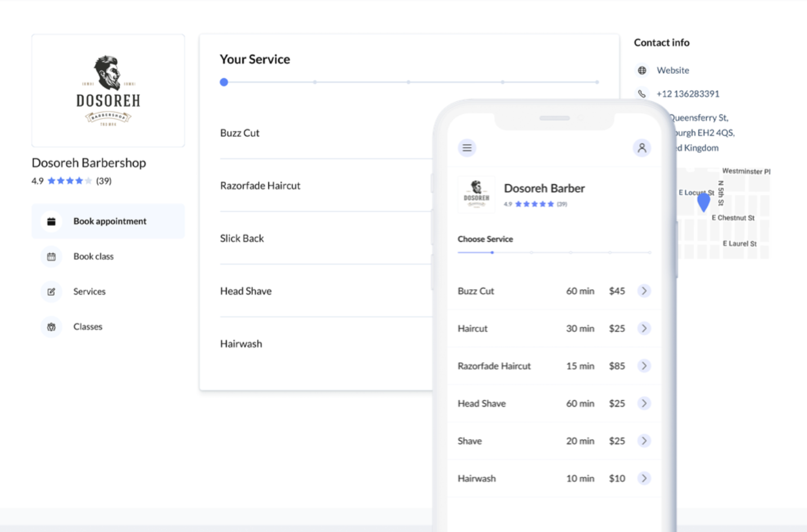Select Slick Back in Your Service list
807x532 pixels.
[242, 238]
